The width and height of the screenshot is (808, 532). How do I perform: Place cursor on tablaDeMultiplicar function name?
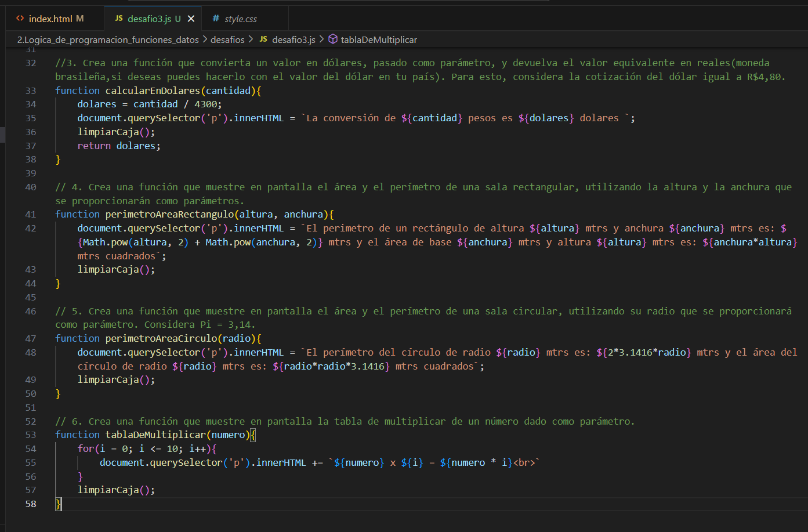(155, 435)
